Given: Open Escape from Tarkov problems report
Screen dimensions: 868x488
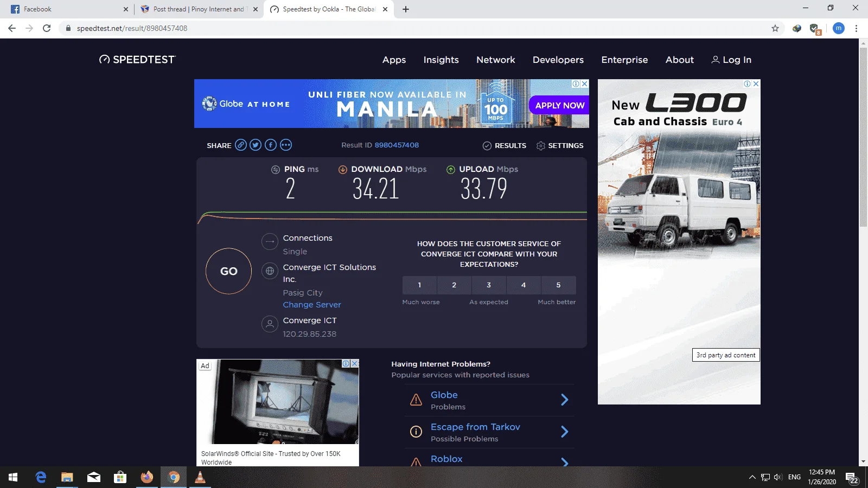Looking at the screenshot, I should 475,427.
